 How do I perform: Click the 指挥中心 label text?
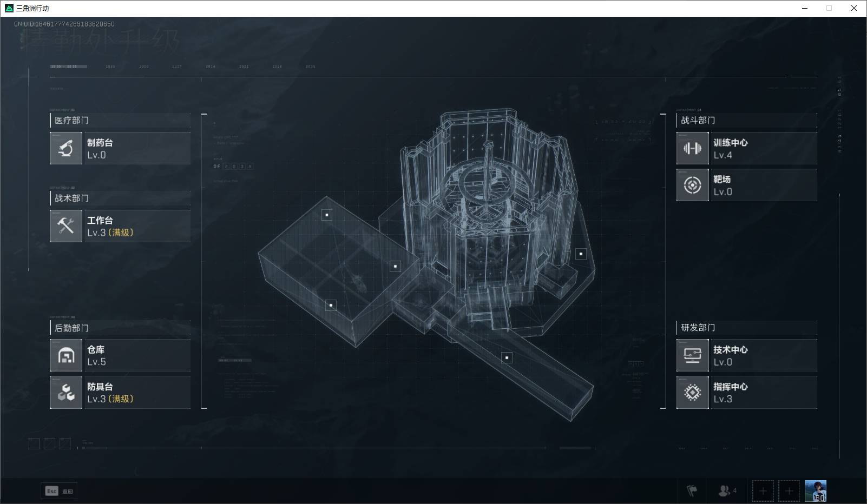pos(731,387)
